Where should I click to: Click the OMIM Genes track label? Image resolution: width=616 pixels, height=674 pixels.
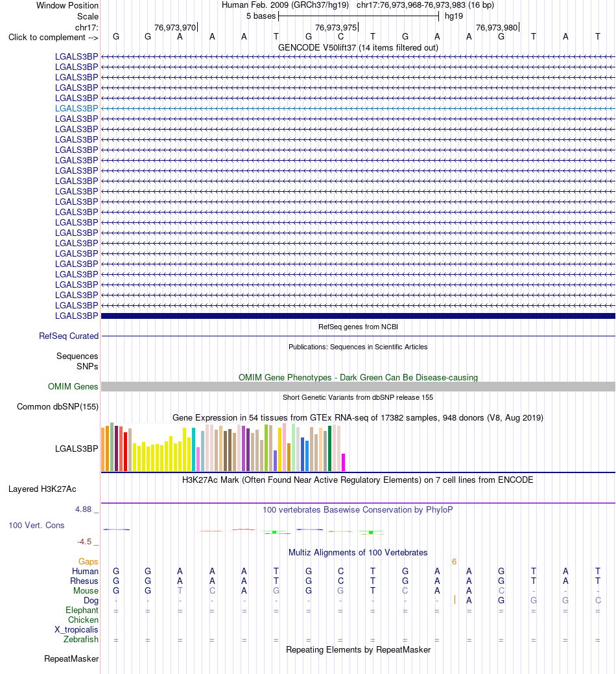[x=73, y=386]
